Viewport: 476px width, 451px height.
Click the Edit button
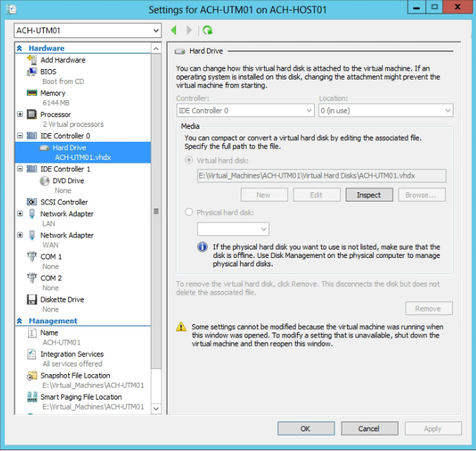pos(316,194)
